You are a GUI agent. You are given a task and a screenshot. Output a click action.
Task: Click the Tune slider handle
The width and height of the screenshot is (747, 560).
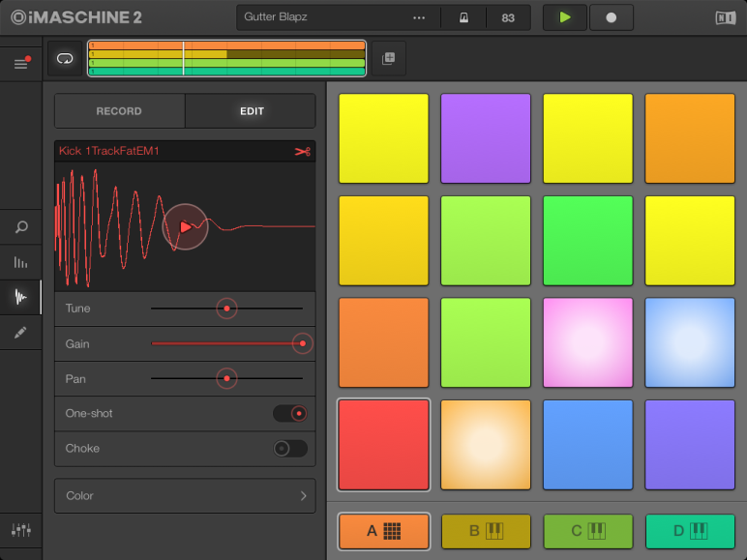coord(226,309)
